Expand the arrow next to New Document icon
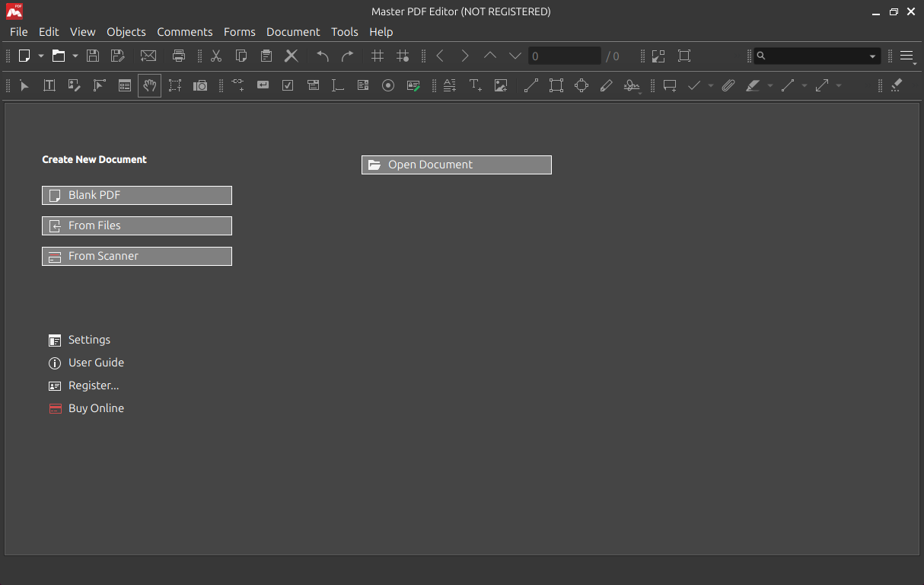 (x=41, y=56)
